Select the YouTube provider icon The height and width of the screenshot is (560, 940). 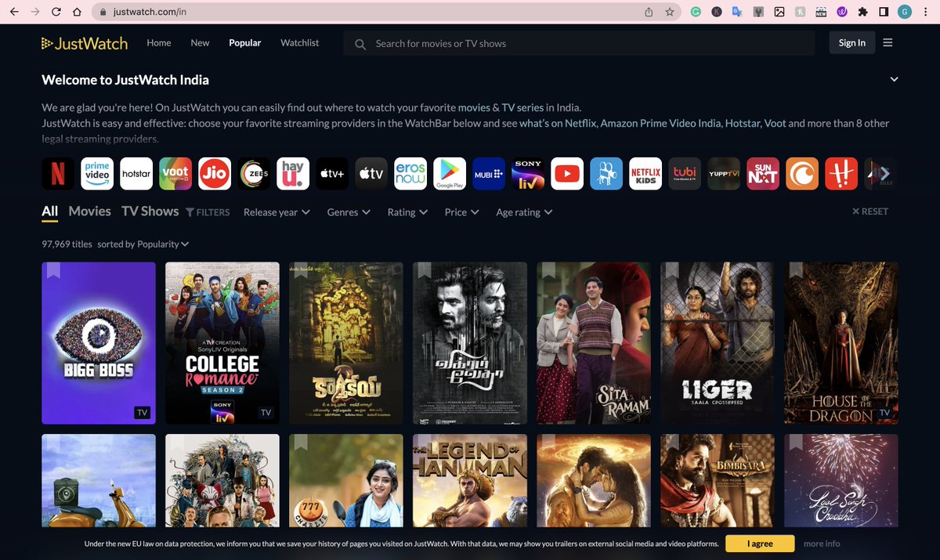coord(567,174)
